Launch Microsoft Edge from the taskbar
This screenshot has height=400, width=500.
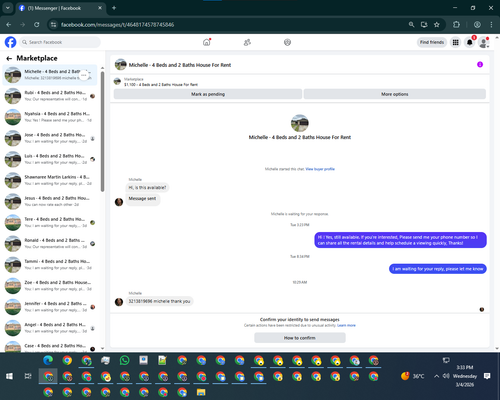pyautogui.click(x=48, y=360)
